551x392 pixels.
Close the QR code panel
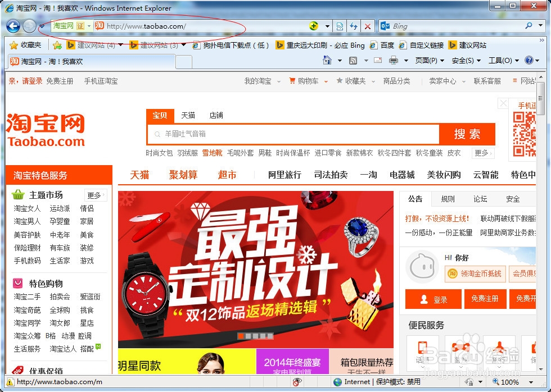(x=503, y=103)
